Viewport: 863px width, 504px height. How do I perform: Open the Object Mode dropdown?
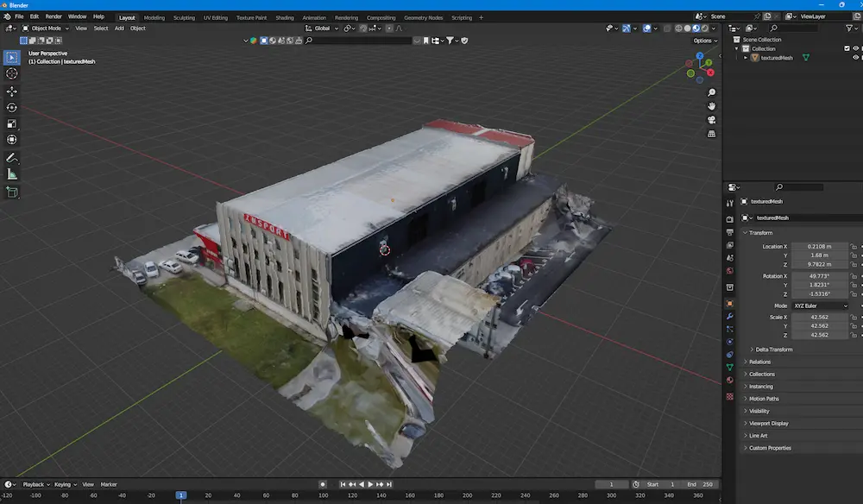[x=45, y=28]
